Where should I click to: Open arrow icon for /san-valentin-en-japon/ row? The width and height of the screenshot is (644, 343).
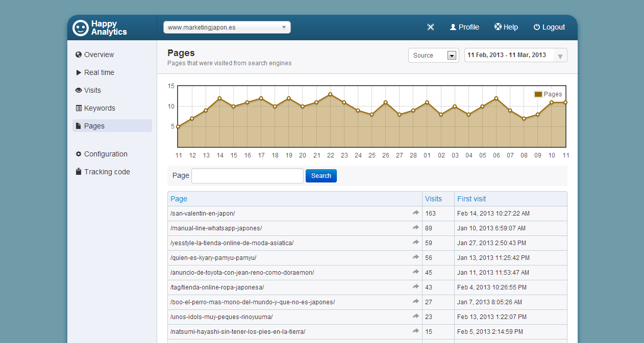(416, 213)
